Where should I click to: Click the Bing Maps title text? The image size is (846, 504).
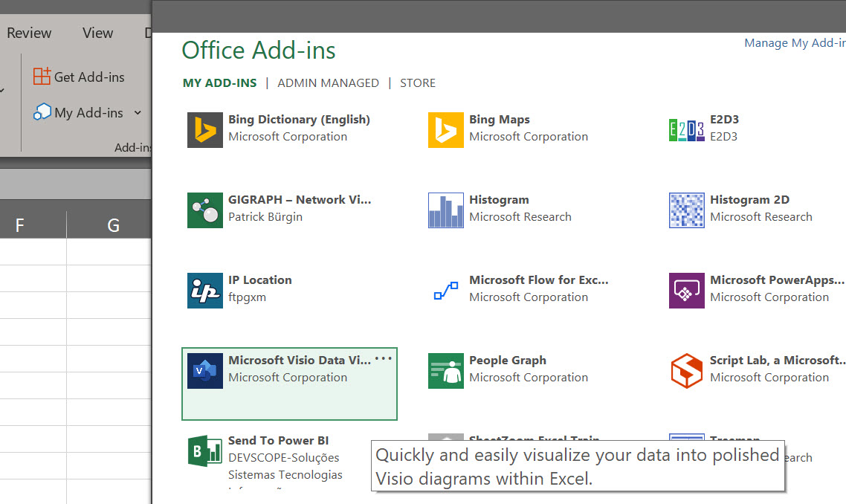[499, 119]
